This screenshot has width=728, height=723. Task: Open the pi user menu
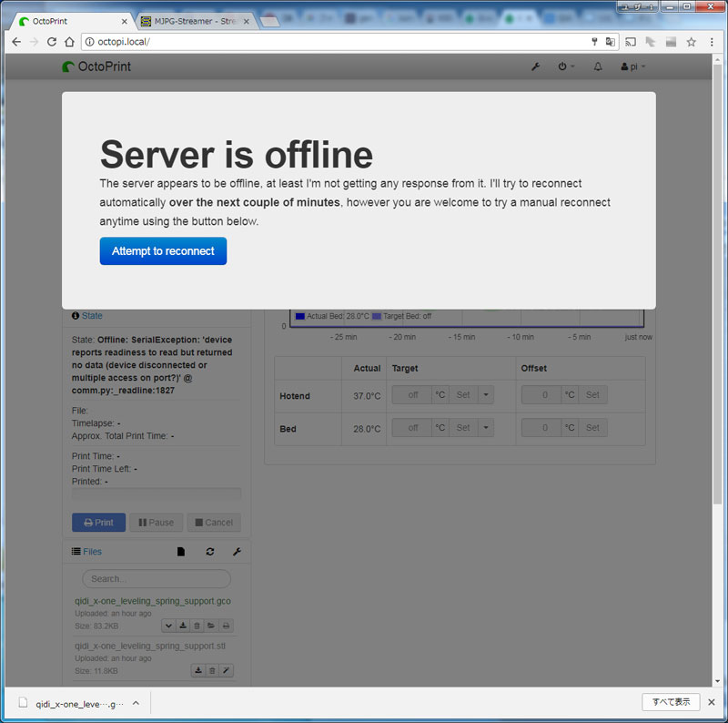[633, 66]
